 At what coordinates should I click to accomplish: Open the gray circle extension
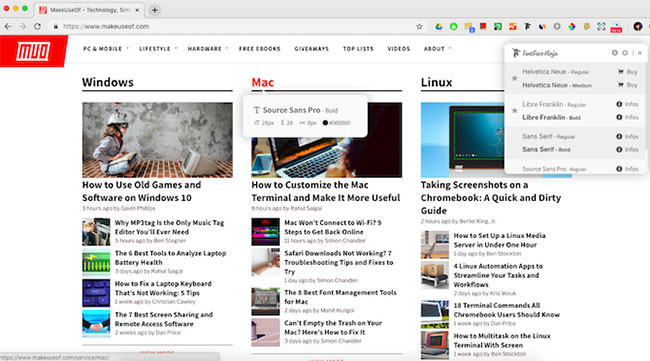click(557, 27)
